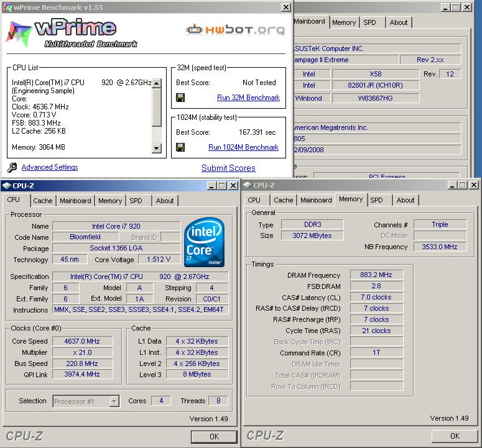
Task: Click the Bus Speed value 220.8 MHz
Action: point(82,363)
